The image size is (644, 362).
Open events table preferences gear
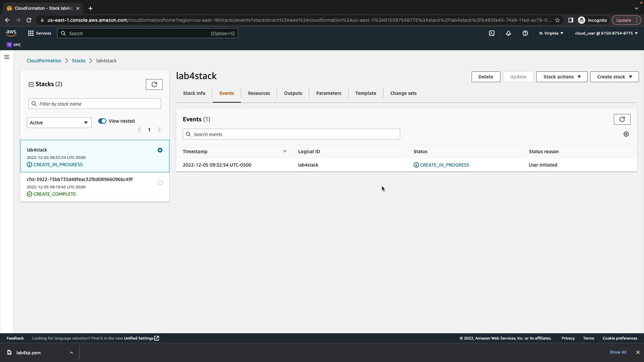(626, 134)
